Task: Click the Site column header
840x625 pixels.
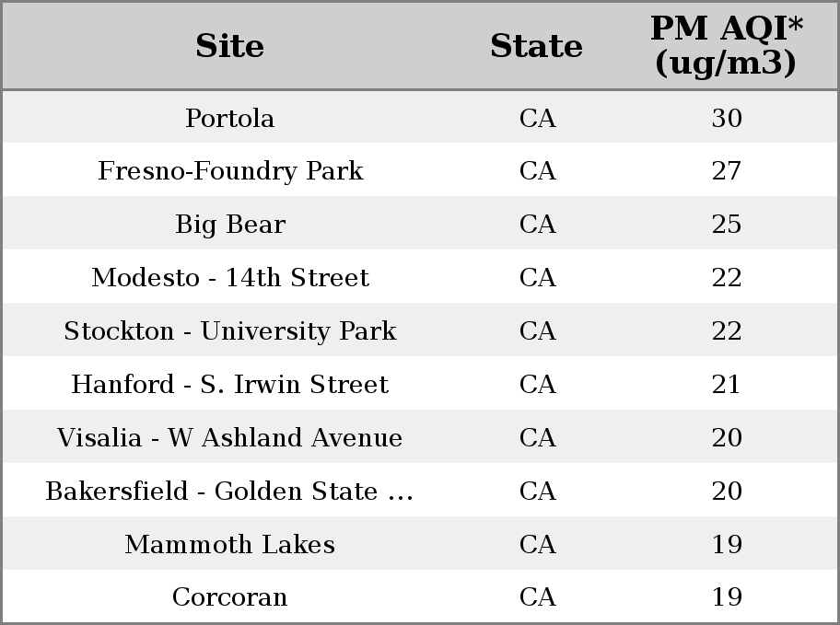Action: coord(230,45)
